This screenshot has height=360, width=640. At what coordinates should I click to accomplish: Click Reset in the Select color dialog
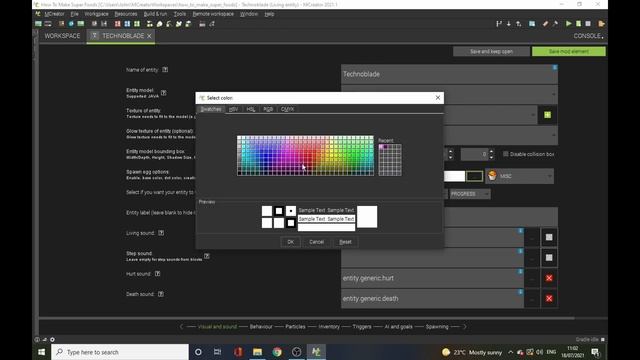click(x=345, y=242)
